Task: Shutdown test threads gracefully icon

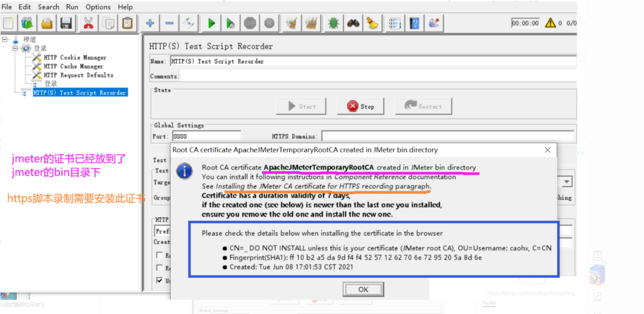Action: (x=269, y=23)
